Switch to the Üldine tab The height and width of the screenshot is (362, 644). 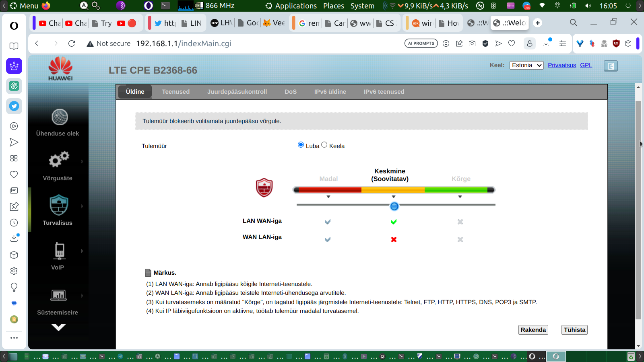(x=135, y=92)
